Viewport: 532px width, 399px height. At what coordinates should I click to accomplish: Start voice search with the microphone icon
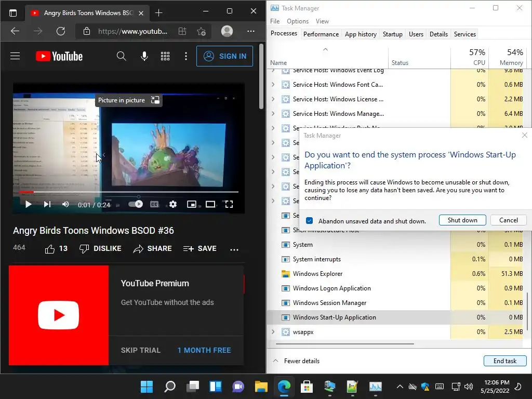(144, 56)
